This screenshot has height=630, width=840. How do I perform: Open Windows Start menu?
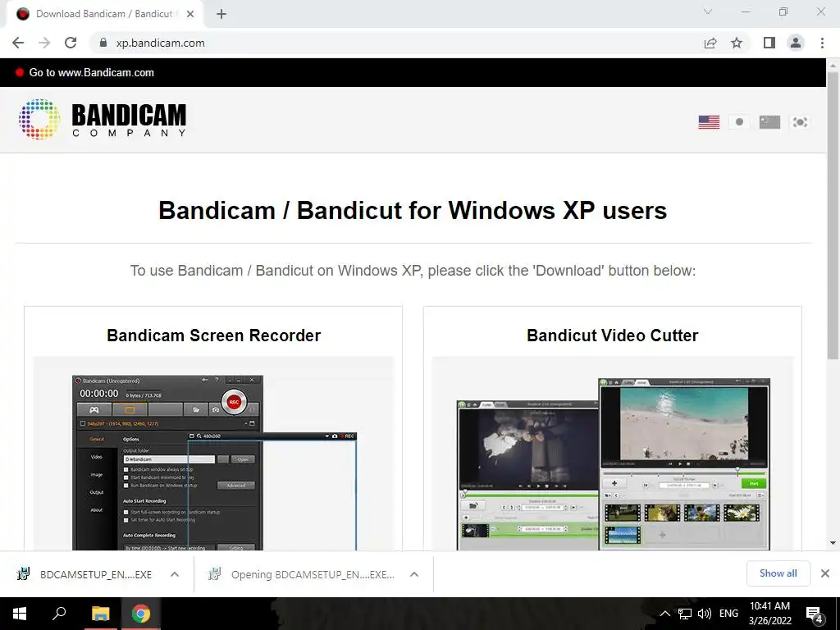click(x=20, y=614)
